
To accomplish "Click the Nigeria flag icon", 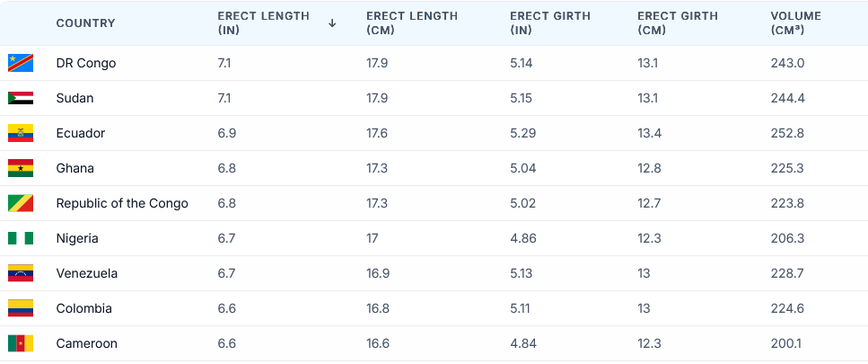I will [x=21, y=238].
